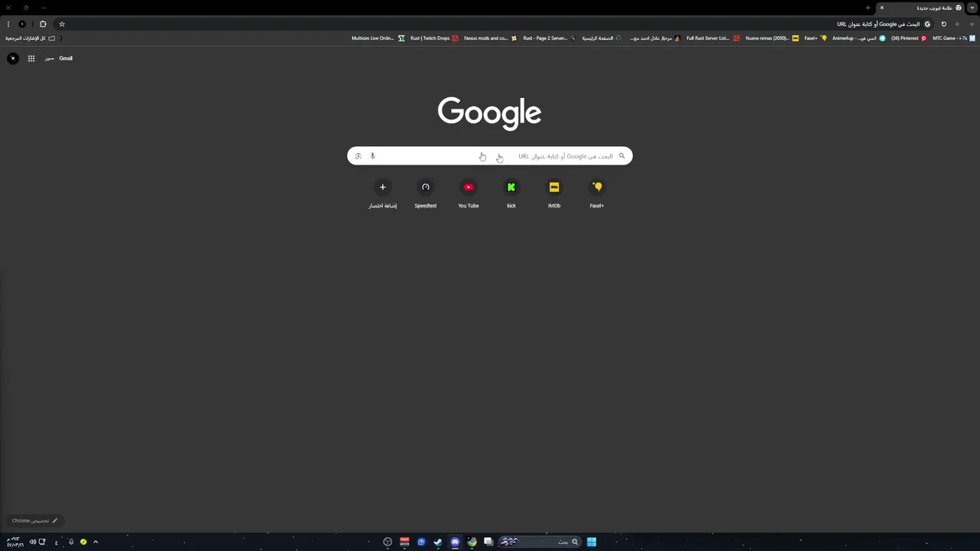Open the IMDb shortcut
Viewport: 980px width, 551px height.
point(554,194)
